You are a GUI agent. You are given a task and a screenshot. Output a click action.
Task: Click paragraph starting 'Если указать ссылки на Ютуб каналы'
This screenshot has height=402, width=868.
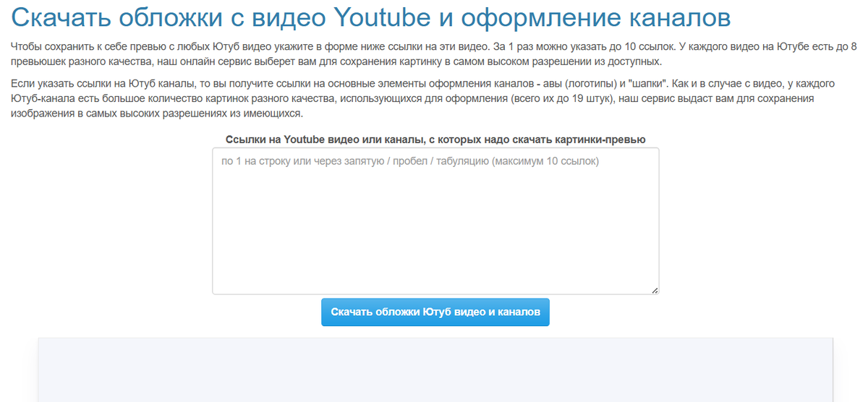pos(423,99)
